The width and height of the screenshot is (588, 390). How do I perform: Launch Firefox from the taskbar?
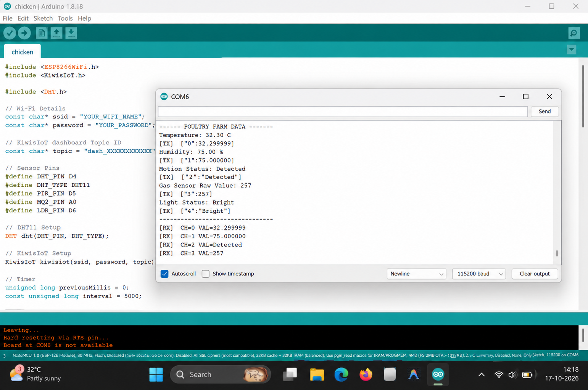[366, 375]
